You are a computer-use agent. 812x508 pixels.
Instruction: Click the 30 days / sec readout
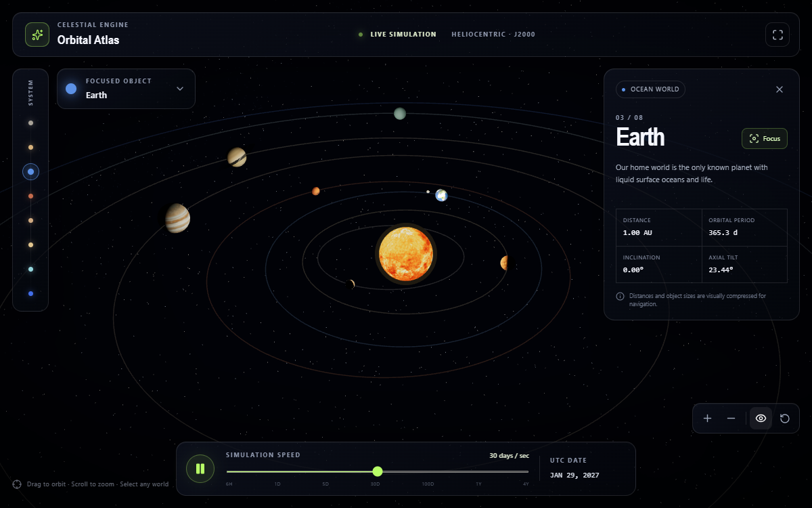click(x=509, y=455)
